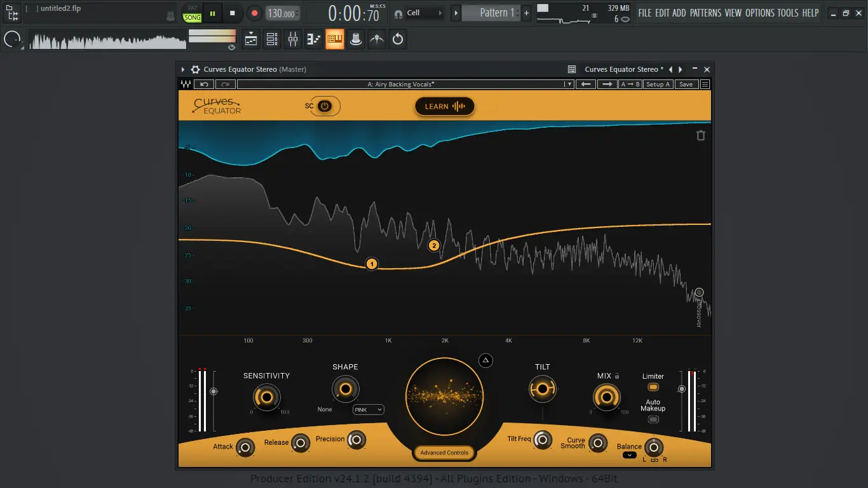The width and height of the screenshot is (868, 488).
Task: Toggle record button in transport
Action: pyautogui.click(x=254, y=13)
